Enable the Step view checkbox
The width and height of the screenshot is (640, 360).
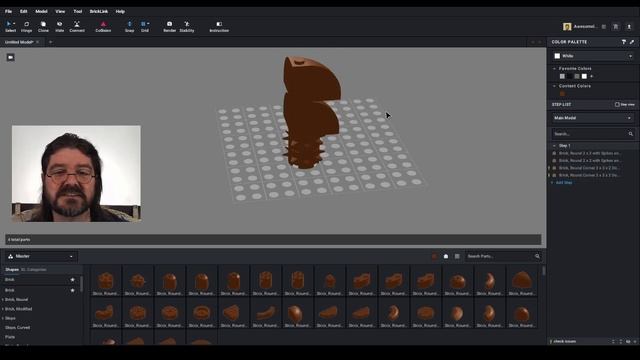pos(617,104)
